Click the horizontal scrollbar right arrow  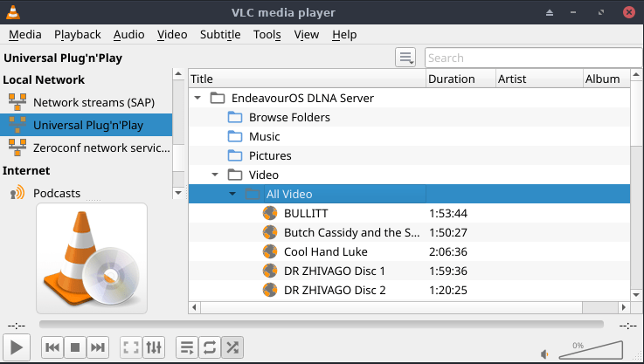(624, 307)
